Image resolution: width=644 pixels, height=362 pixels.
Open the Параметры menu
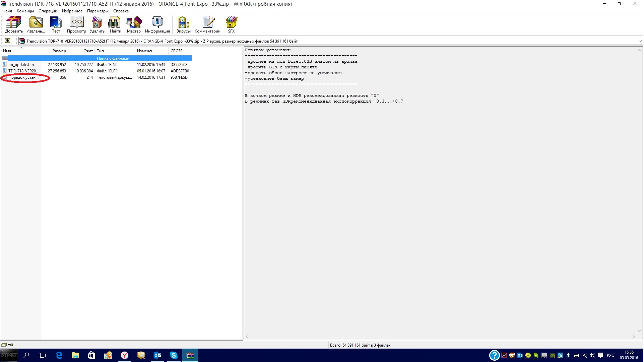98,11
